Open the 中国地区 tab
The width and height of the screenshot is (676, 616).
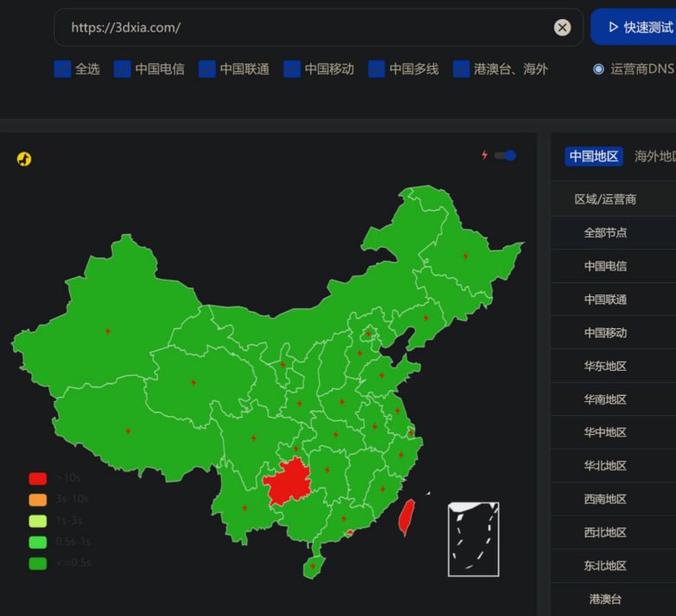tap(594, 156)
